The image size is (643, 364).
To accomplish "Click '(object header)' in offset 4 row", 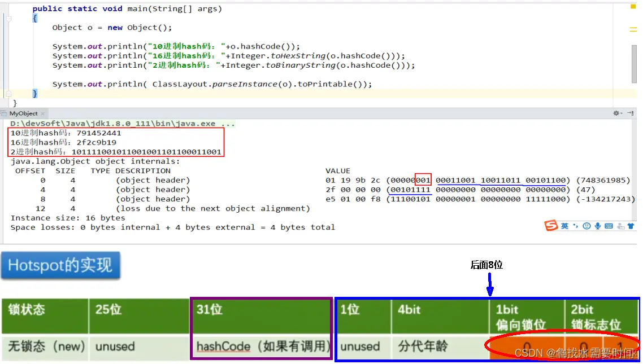I will pyautogui.click(x=153, y=189).
